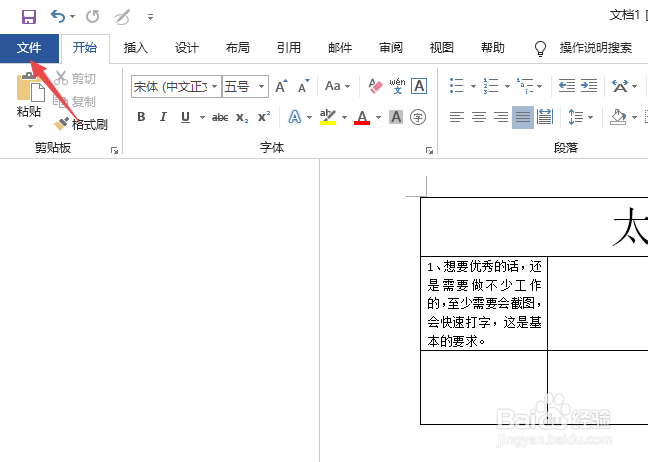Click the multilevel list icon
This screenshot has height=462, width=648.
click(525, 86)
